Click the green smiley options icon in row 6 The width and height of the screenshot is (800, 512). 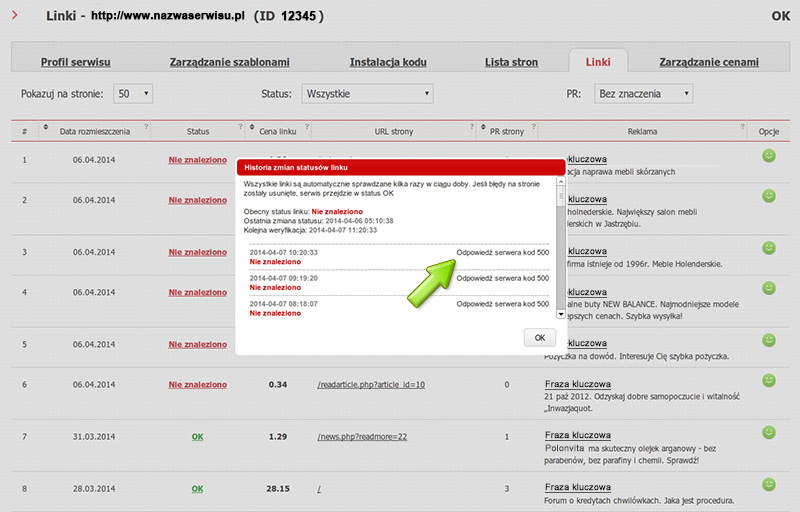[768, 381]
